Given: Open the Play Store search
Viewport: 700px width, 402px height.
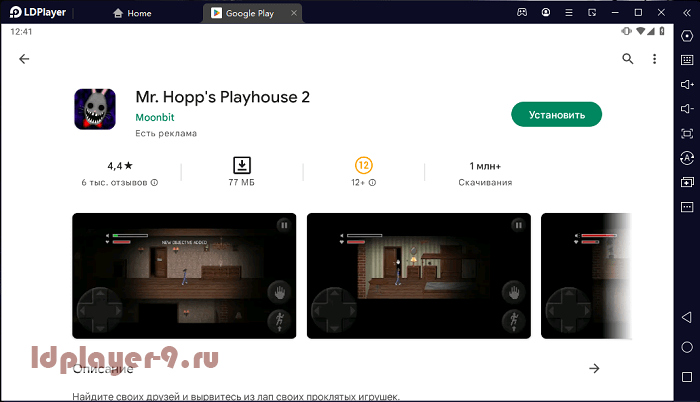Looking at the screenshot, I should click(x=628, y=59).
